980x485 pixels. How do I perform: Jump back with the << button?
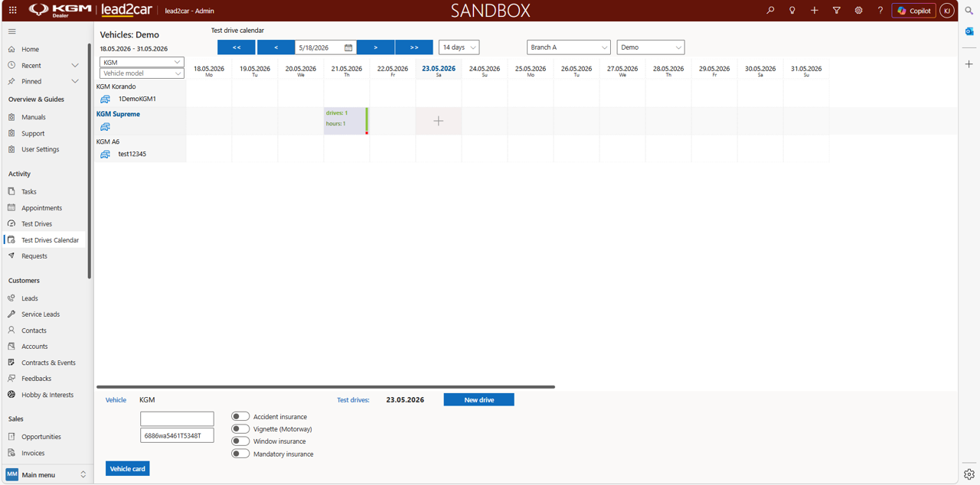(237, 47)
